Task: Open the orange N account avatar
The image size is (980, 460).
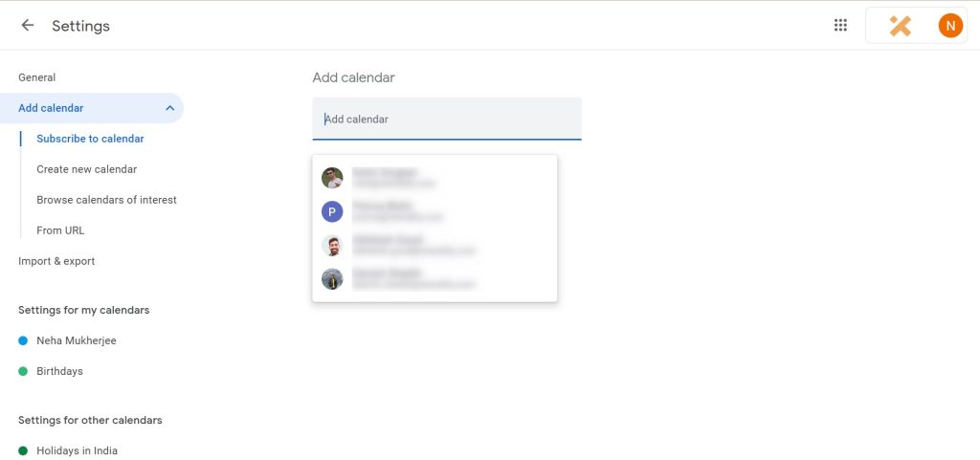Action: tap(950, 26)
